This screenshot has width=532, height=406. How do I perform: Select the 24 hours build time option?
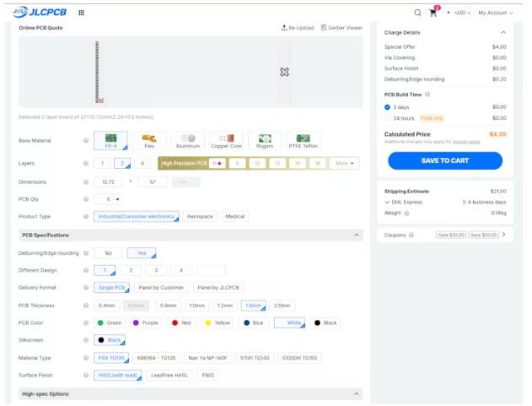pos(388,119)
